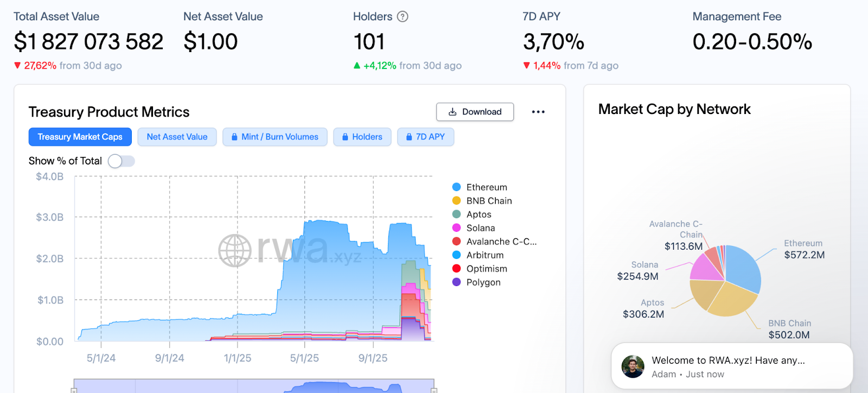868x393 pixels.
Task: Click the 9/1/24 x-axis date label
Action: click(x=170, y=358)
